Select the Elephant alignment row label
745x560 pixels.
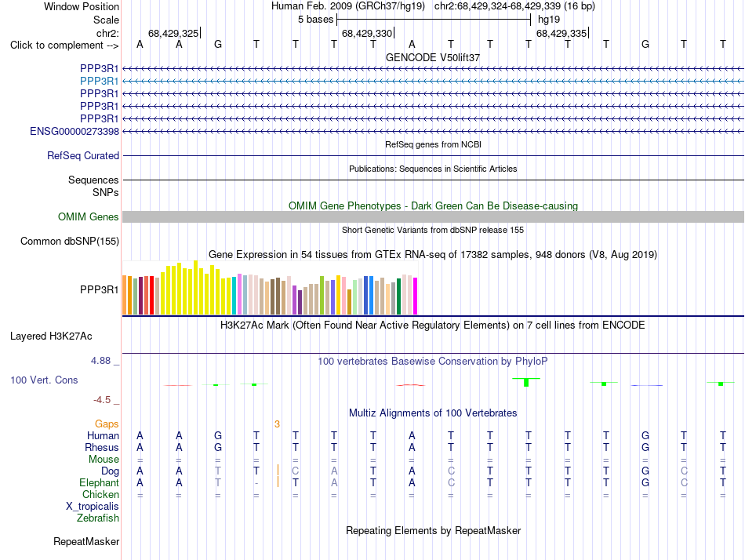[99, 483]
